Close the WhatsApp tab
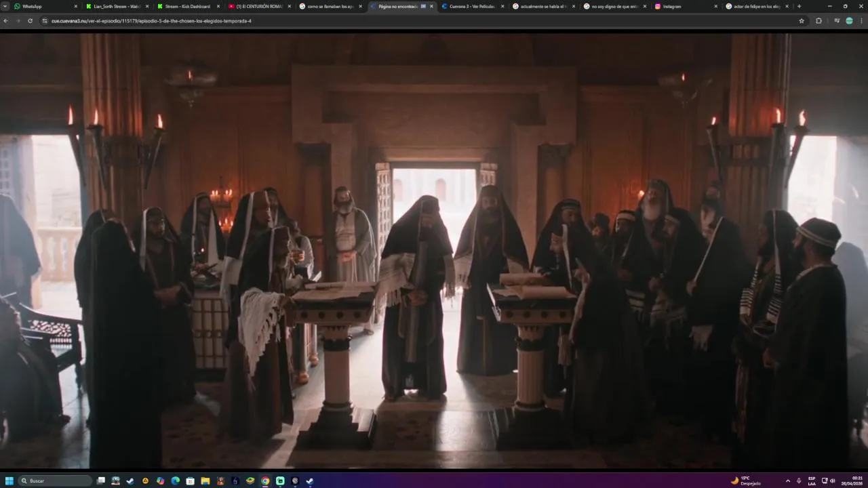 tap(75, 6)
